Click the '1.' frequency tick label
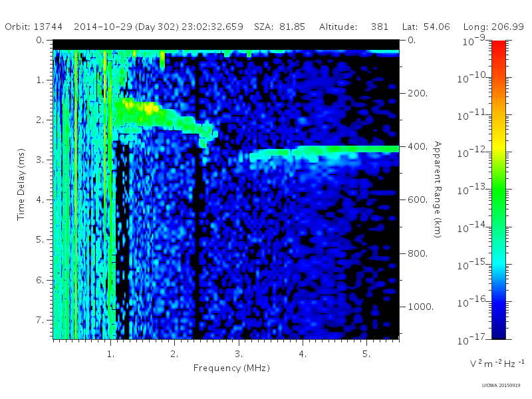The width and height of the screenshot is (532, 399). pos(110,354)
